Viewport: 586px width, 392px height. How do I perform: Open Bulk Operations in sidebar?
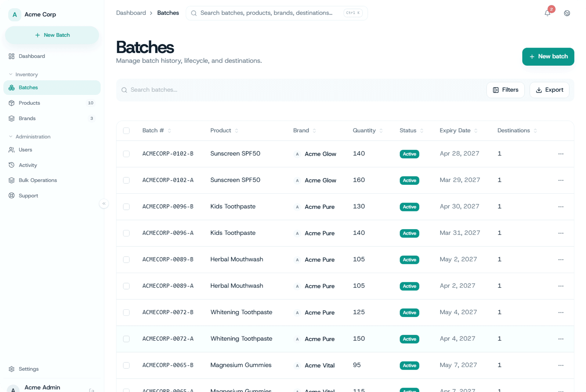(52, 180)
